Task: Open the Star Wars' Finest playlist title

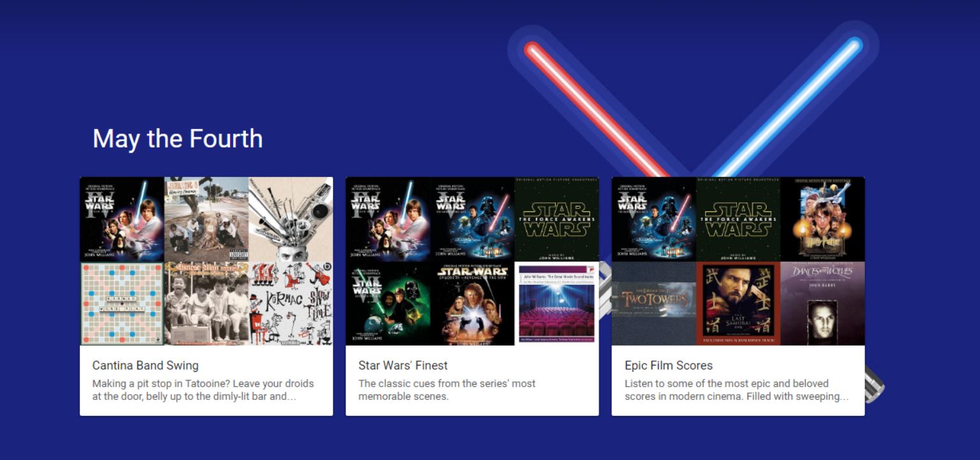Action: click(403, 365)
